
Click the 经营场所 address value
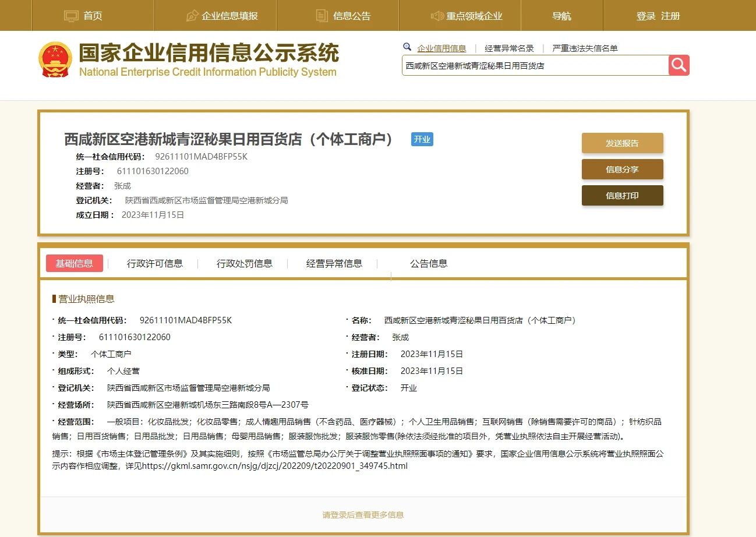(208, 405)
